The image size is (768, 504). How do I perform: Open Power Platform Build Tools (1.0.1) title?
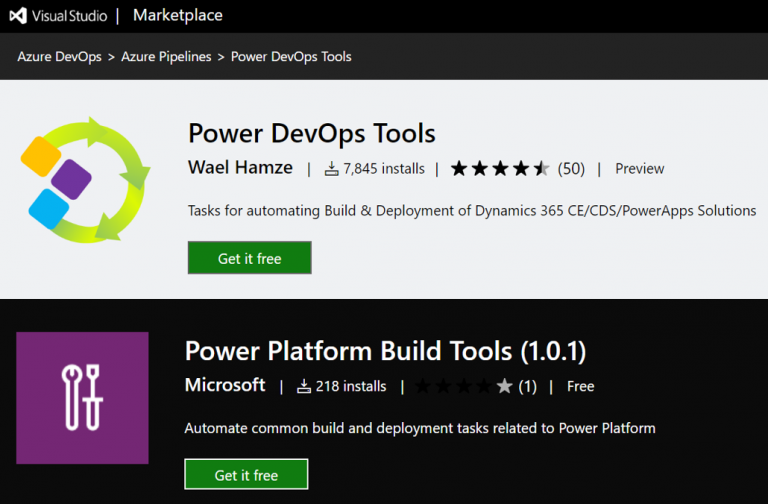pyautogui.click(x=385, y=351)
